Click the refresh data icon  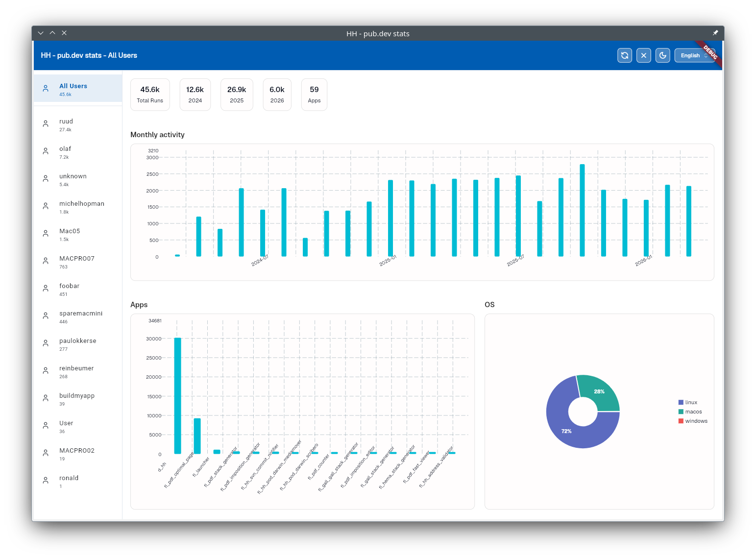tap(625, 55)
